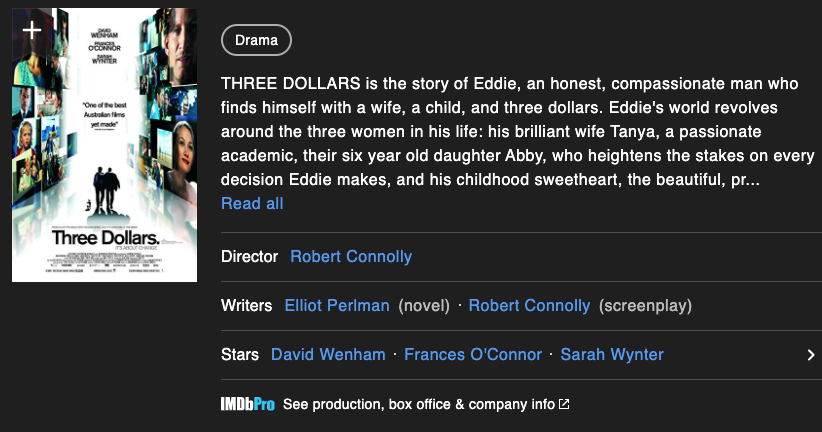Click the (novel) credit text
This screenshot has height=432, width=822.
point(424,306)
